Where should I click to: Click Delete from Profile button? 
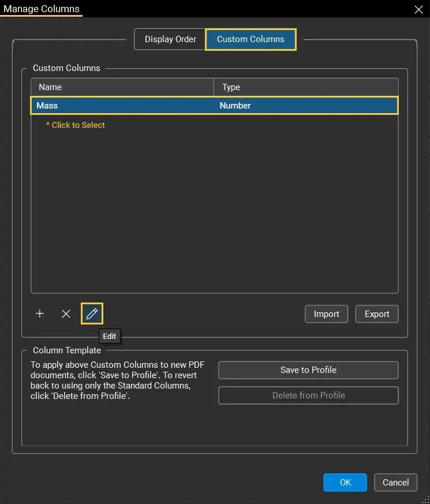click(308, 395)
